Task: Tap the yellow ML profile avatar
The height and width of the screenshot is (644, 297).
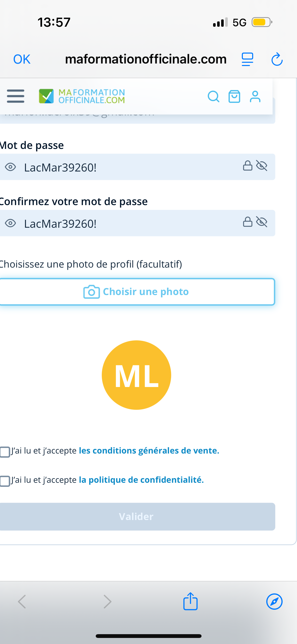Action: (x=136, y=375)
